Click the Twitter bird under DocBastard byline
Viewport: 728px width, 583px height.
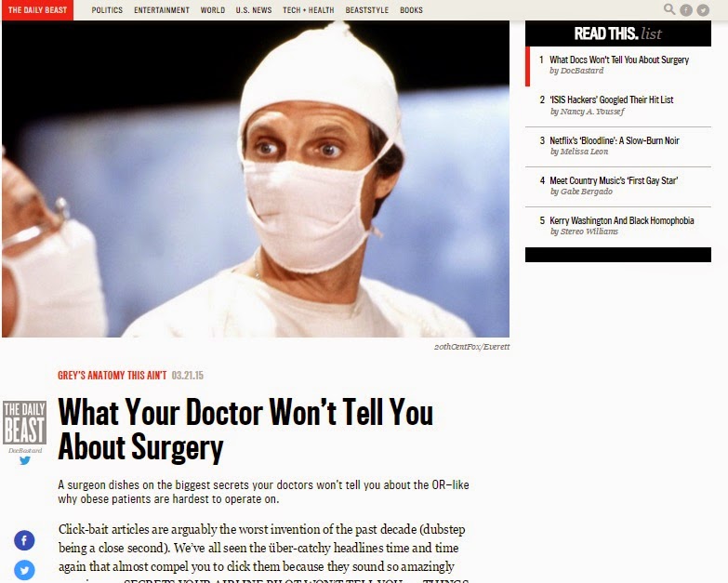point(25,460)
